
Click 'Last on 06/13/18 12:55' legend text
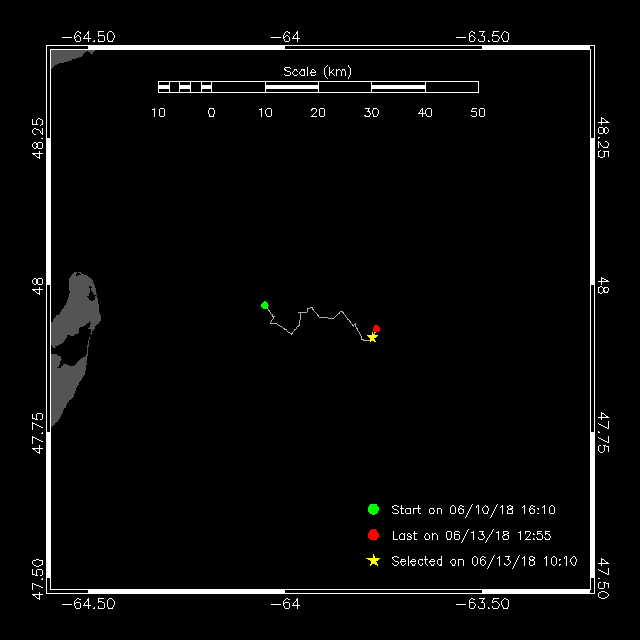click(471, 536)
